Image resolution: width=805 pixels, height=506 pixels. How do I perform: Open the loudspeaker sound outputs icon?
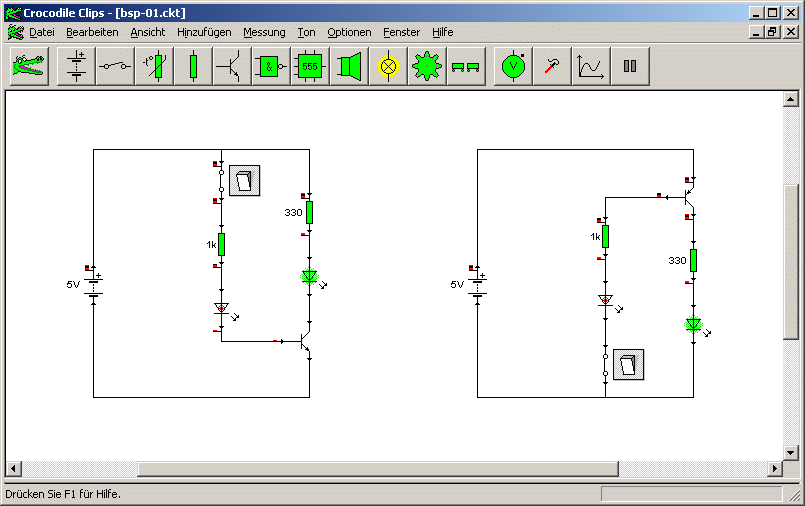pyautogui.click(x=349, y=66)
